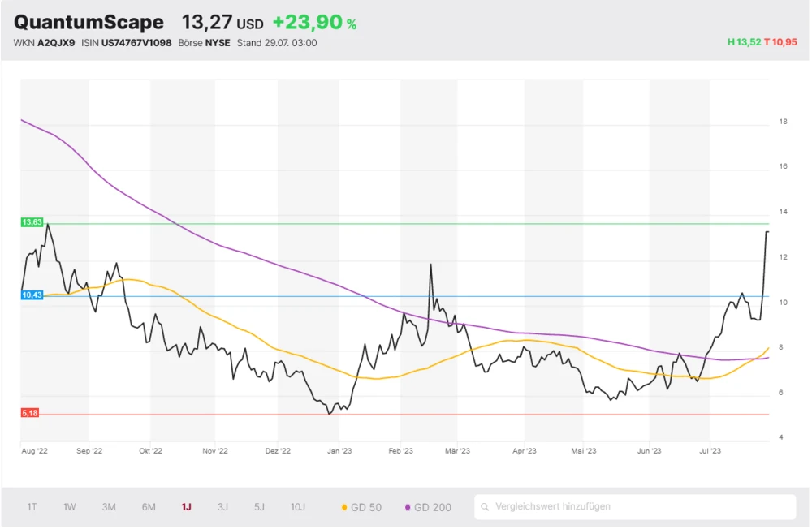Select the 6M time range

tap(149, 507)
